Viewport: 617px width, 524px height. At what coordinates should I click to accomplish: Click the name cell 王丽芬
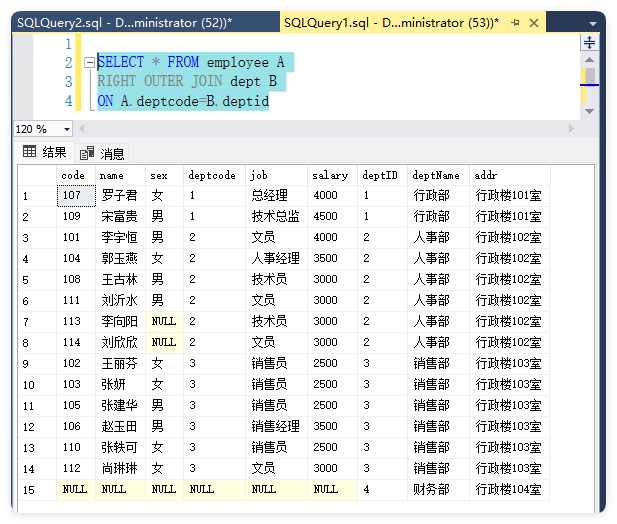[x=120, y=363]
